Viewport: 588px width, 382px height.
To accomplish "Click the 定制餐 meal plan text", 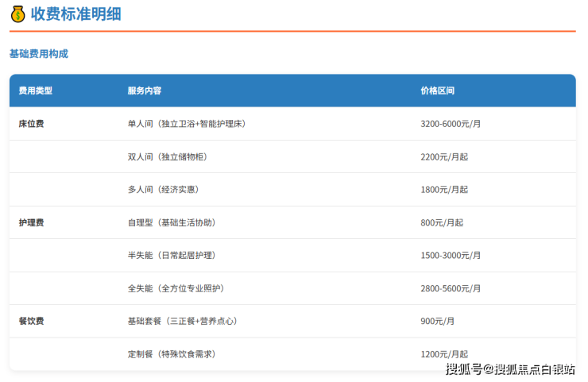I will point(172,354).
